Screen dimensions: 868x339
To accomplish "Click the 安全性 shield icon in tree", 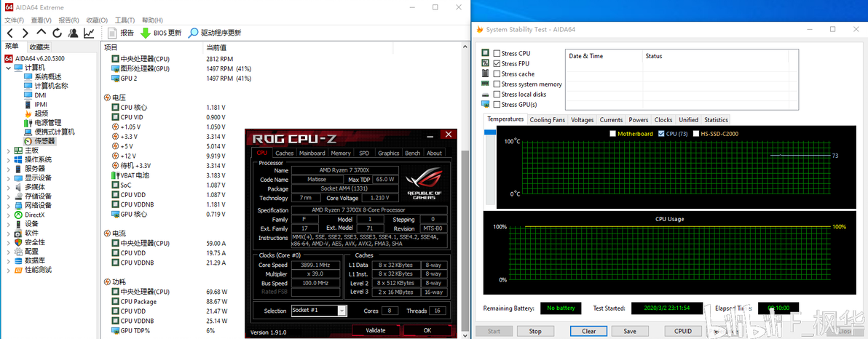I will [18, 242].
